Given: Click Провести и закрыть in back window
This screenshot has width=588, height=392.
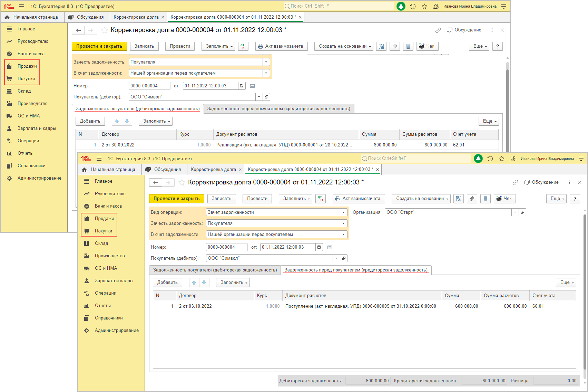Looking at the screenshot, I should 99,46.
